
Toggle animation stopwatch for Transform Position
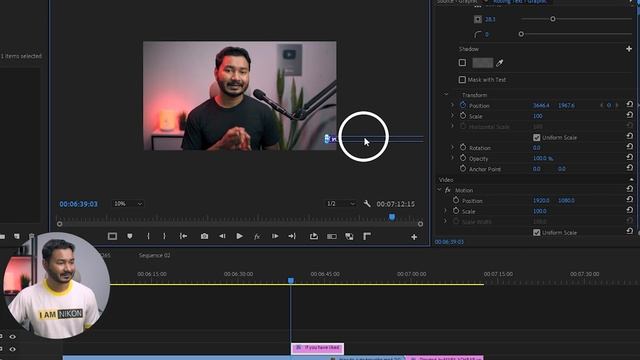pos(463,105)
